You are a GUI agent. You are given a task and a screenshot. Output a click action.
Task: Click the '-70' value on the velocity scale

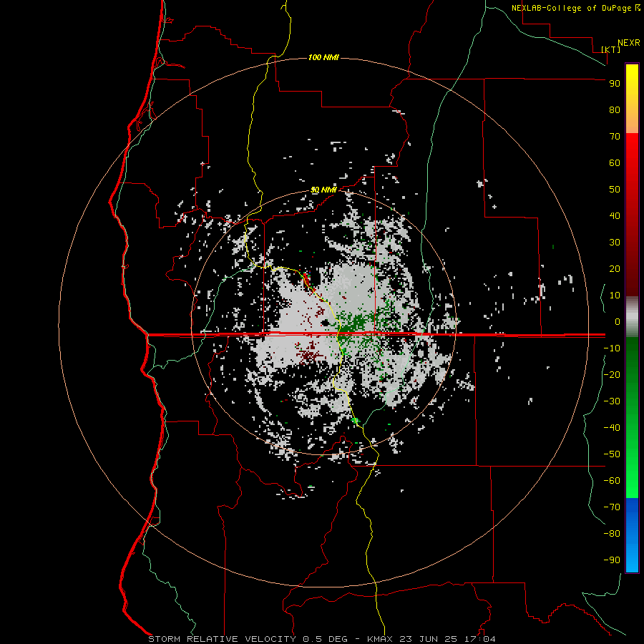612,507
